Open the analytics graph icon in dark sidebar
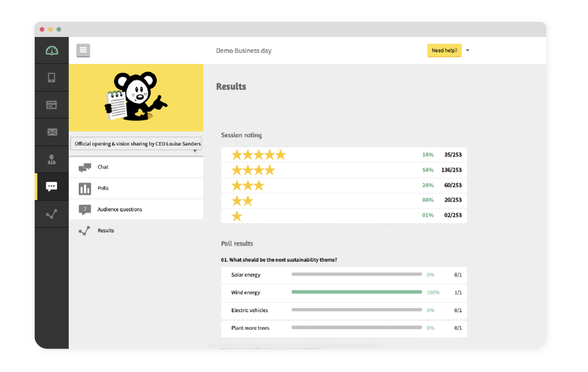 (x=52, y=214)
